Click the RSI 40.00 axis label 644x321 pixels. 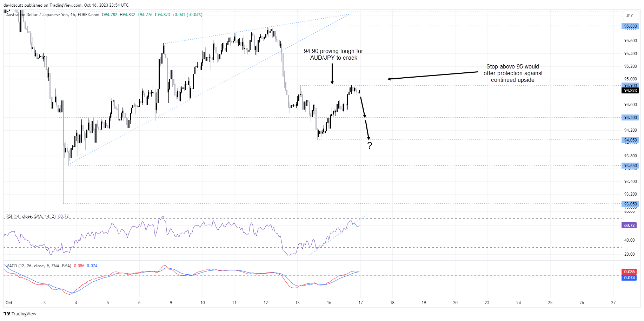click(630, 240)
